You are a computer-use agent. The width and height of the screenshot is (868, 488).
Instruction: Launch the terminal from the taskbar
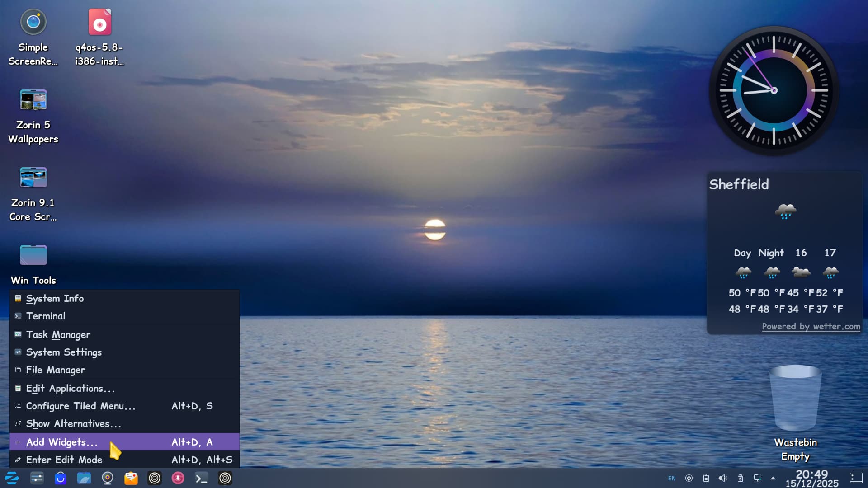pos(202,478)
